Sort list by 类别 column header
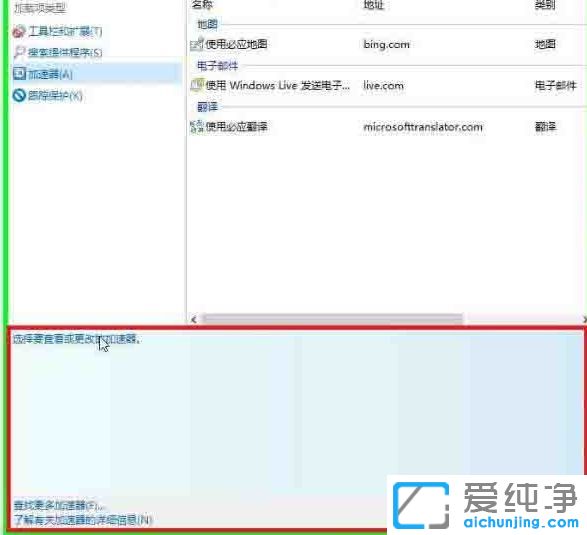587x535 pixels. (x=545, y=4)
